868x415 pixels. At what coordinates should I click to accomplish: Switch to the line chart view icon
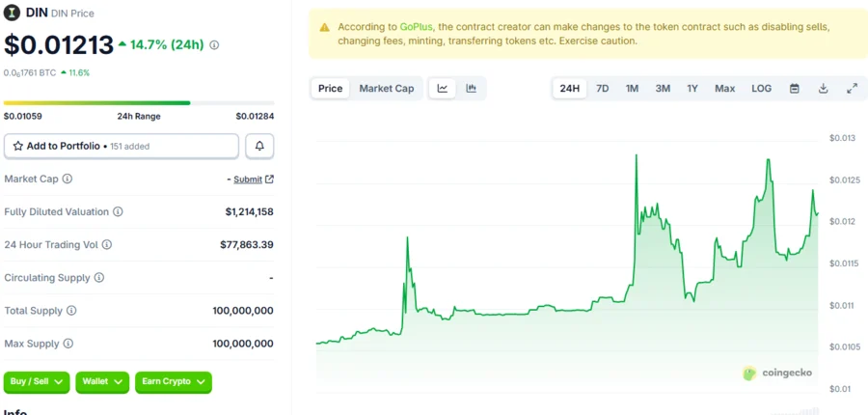443,89
